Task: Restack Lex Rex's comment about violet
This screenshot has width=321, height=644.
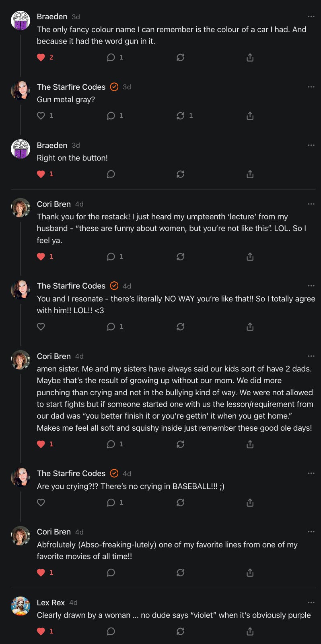Action: pyautogui.click(x=181, y=632)
